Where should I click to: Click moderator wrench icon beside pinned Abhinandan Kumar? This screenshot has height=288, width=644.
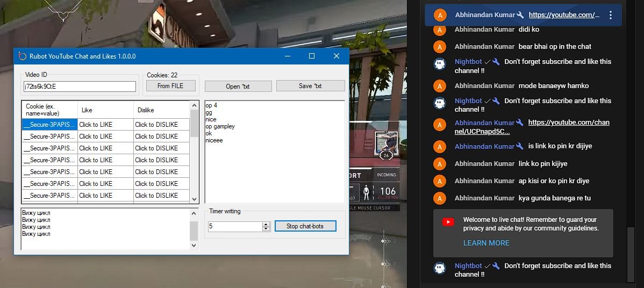point(520,15)
